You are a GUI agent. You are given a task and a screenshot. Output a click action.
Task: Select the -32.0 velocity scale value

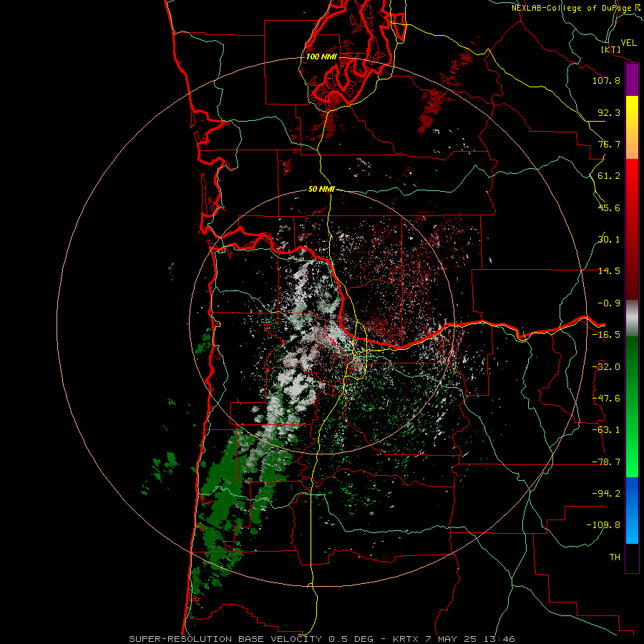606,367
